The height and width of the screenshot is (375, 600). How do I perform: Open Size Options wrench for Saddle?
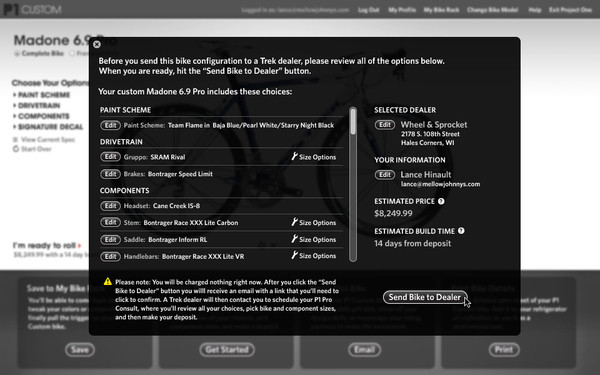(314, 239)
